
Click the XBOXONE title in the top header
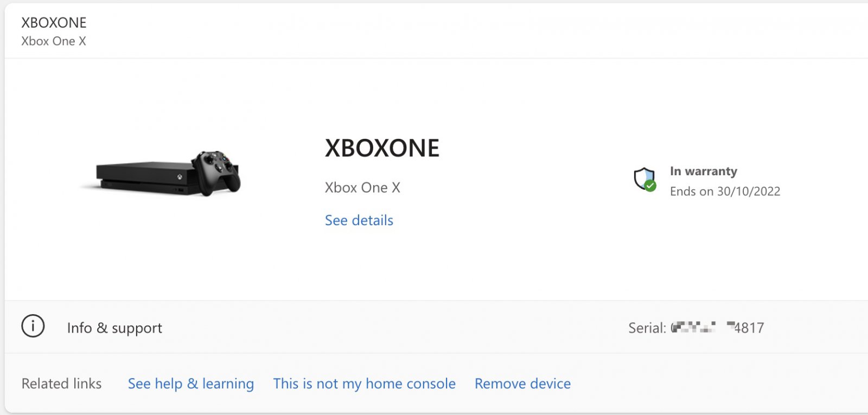(x=54, y=23)
